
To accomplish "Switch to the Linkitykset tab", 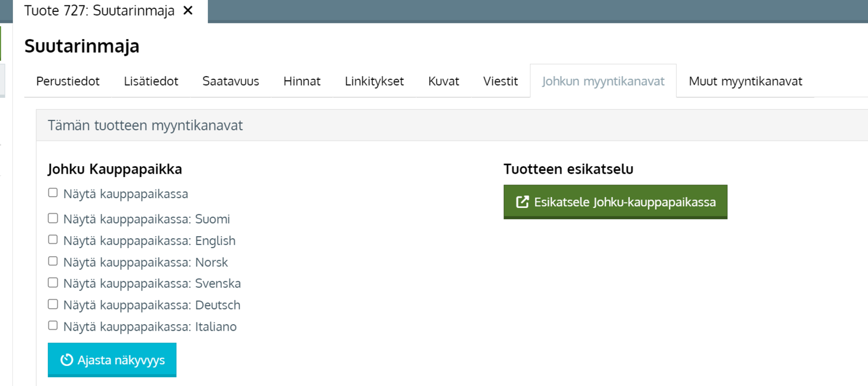I will pos(374,81).
